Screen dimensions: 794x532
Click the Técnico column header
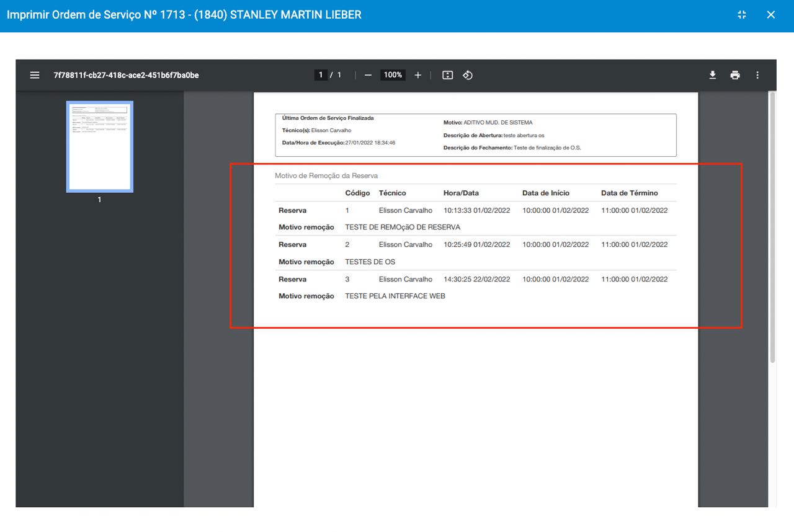[x=393, y=193]
